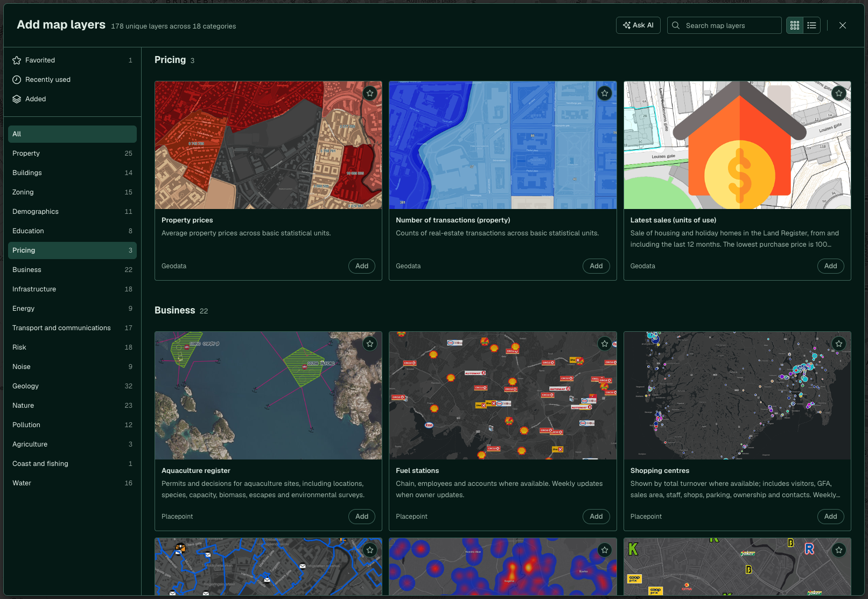Select the Pollution category
The height and width of the screenshot is (599, 868).
[x=72, y=425]
